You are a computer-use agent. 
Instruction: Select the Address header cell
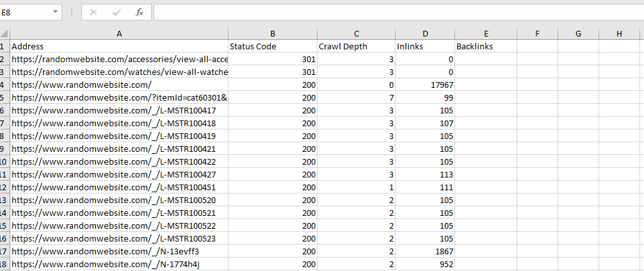pyautogui.click(x=119, y=47)
